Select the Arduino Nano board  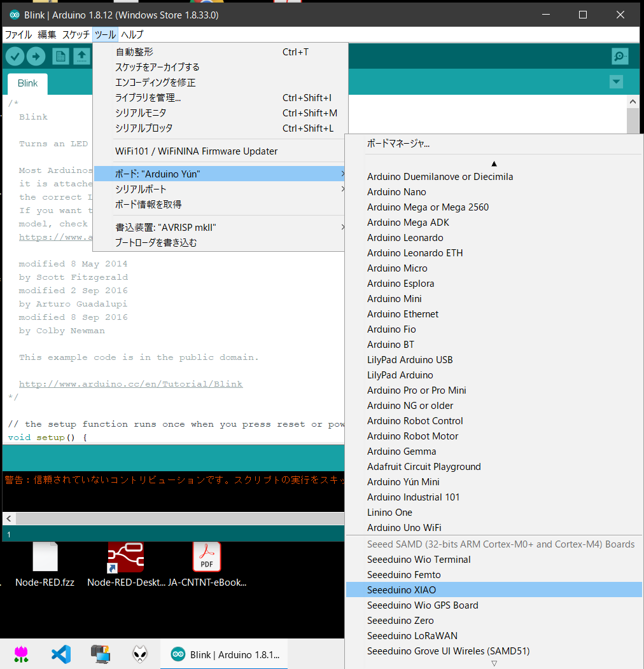[x=494, y=192]
